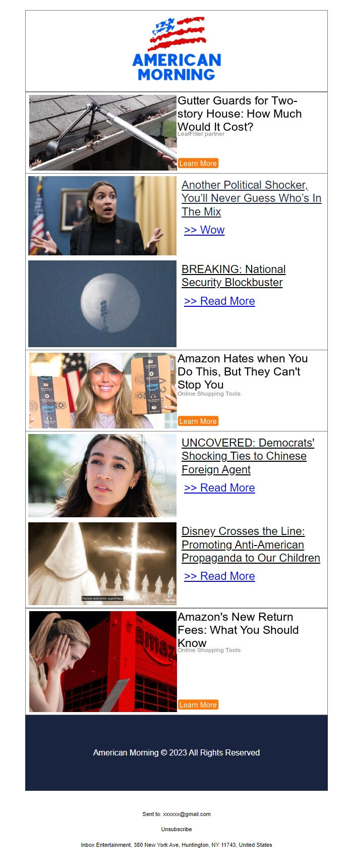
Task: Click Read More under UNCOVERED Democrats story
Action: [219, 488]
